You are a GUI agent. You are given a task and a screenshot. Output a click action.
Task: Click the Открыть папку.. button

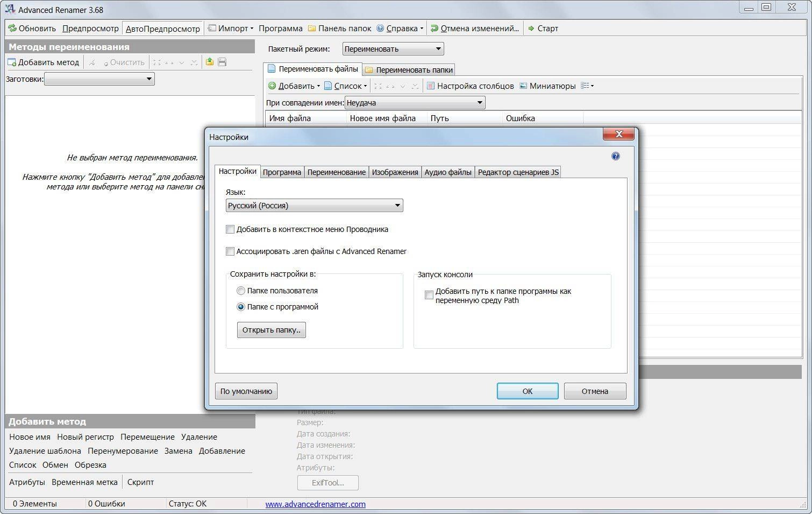pos(272,330)
